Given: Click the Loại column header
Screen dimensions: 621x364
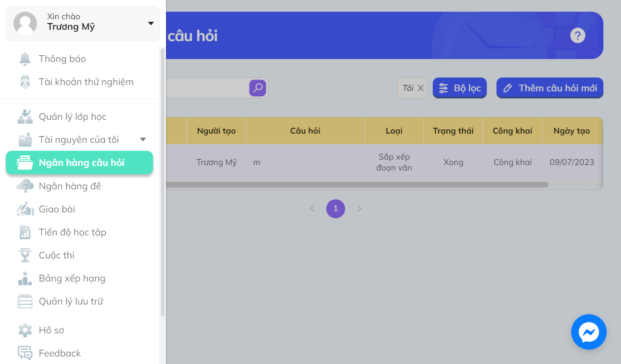Looking at the screenshot, I should (x=394, y=131).
